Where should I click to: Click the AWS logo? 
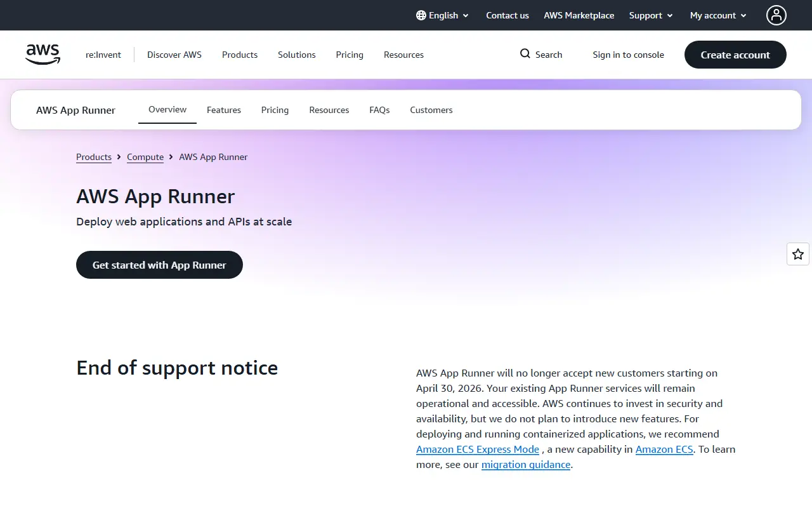point(43,55)
